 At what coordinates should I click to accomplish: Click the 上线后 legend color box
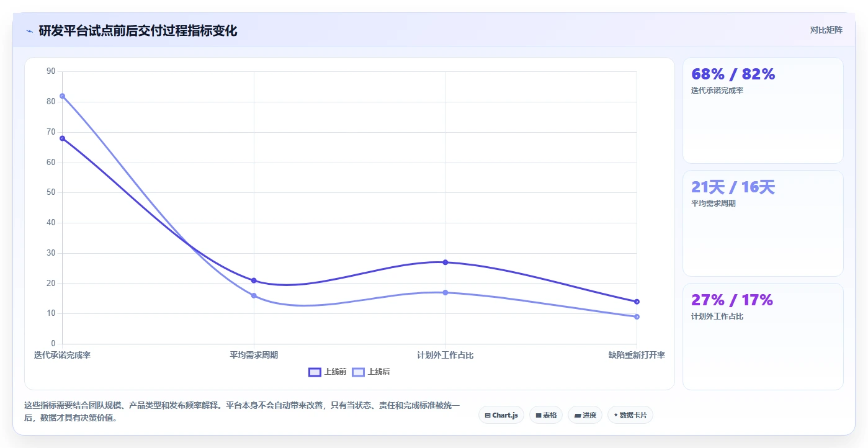[x=358, y=372]
